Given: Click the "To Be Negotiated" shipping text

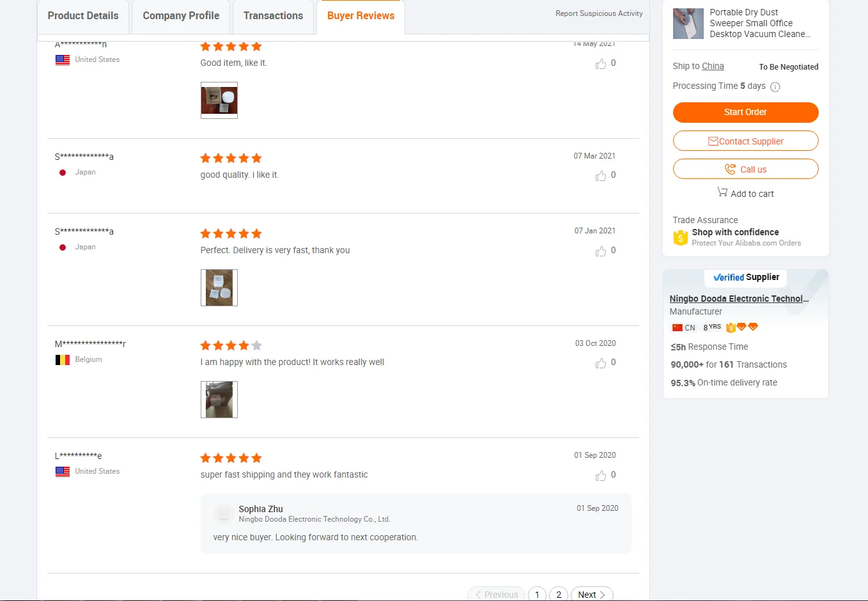Looking at the screenshot, I should (x=789, y=67).
